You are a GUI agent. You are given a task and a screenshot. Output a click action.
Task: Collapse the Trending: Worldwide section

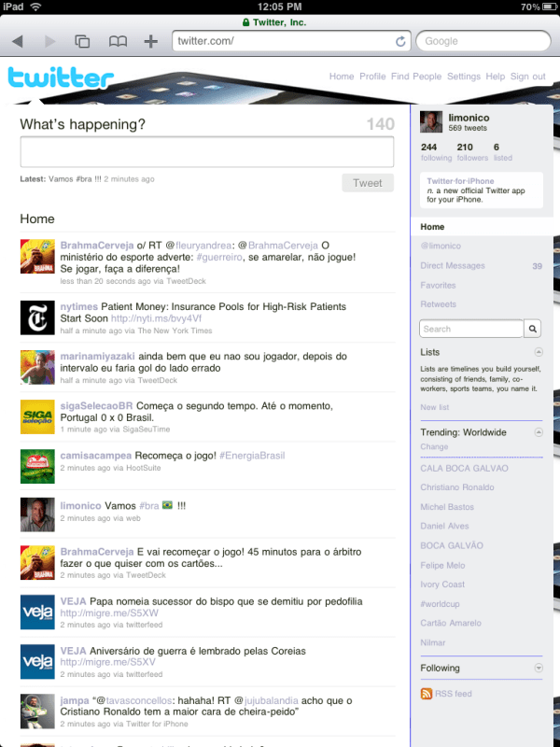click(538, 432)
